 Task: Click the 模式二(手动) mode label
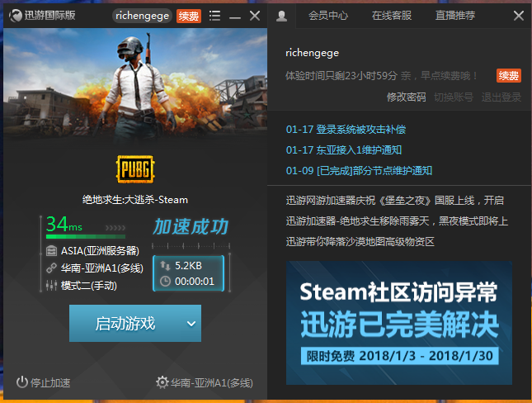click(x=89, y=286)
